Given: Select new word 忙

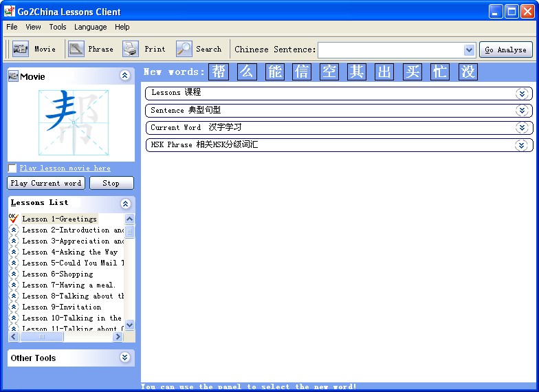Looking at the screenshot, I should tap(440, 72).
